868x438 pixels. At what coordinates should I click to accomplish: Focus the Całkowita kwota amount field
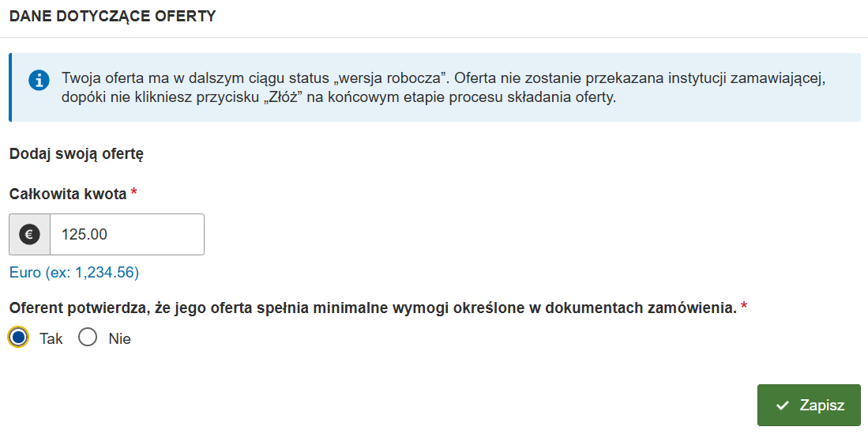[127, 235]
